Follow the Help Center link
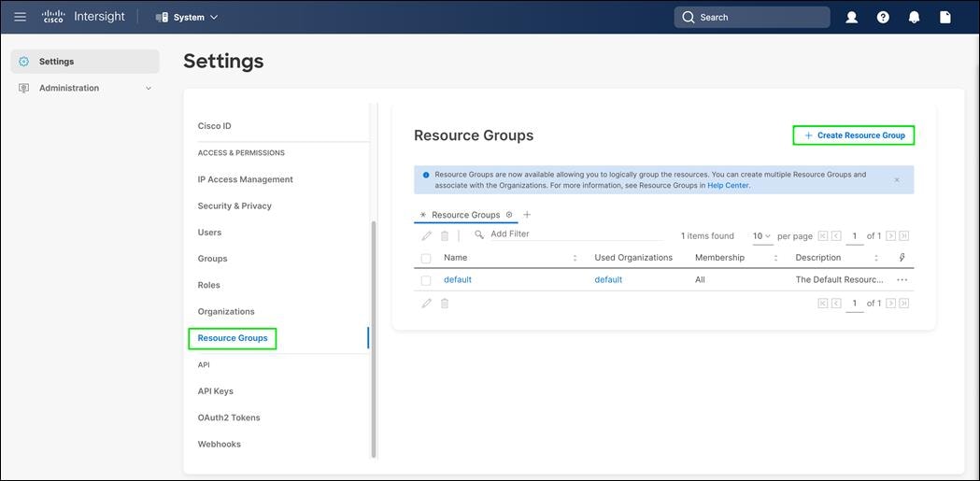980x481 pixels. click(728, 186)
